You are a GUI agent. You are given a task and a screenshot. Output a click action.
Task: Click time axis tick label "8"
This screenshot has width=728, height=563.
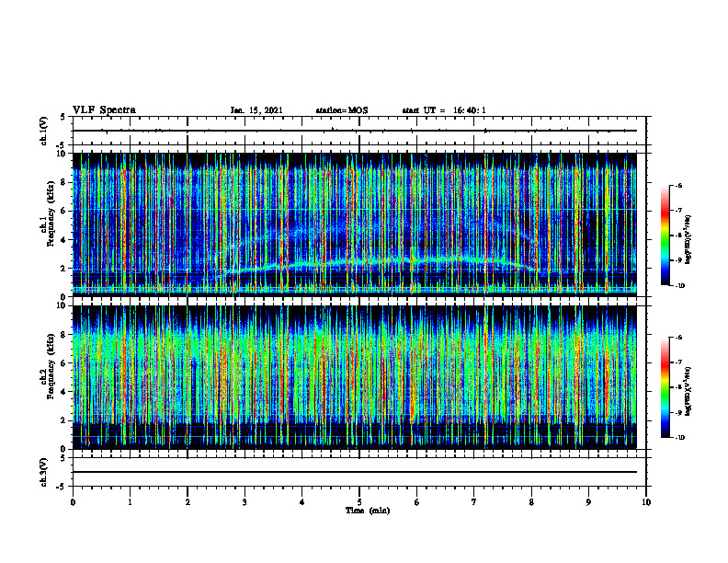tap(531, 502)
